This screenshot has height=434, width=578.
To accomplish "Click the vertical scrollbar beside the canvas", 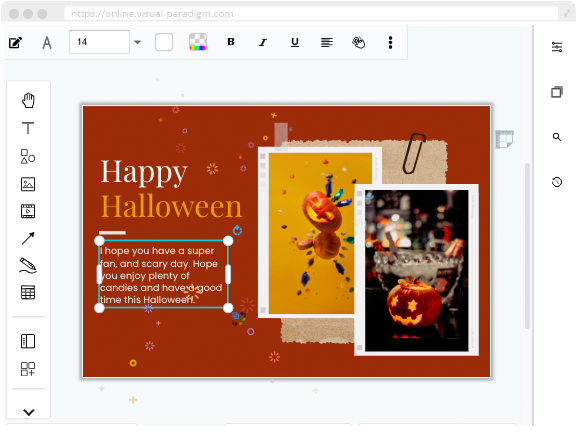I will (x=527, y=245).
